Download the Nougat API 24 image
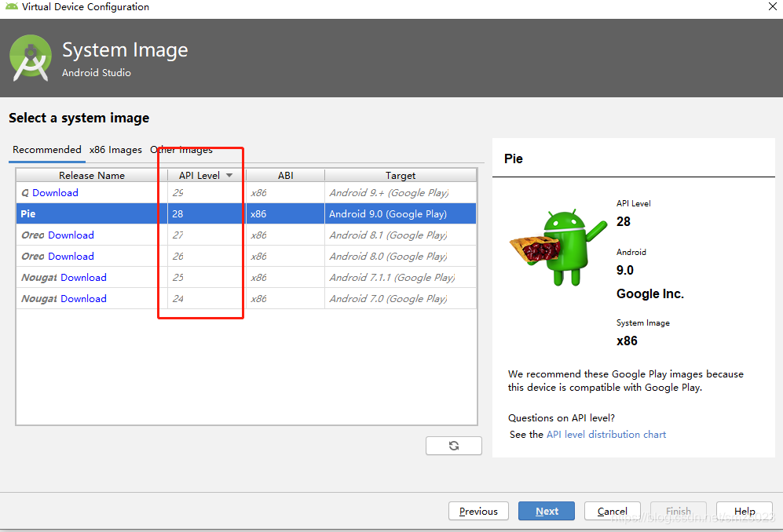The height and width of the screenshot is (532, 783). coord(83,298)
